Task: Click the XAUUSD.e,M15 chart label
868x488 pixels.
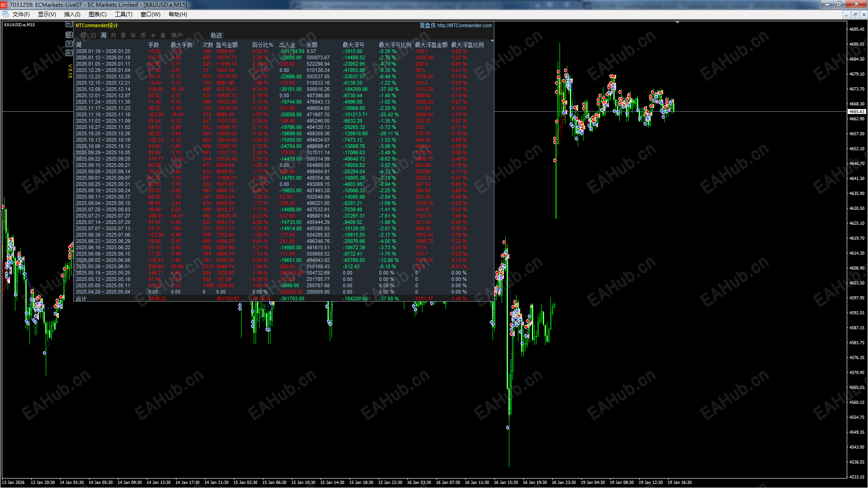Action: point(19,25)
